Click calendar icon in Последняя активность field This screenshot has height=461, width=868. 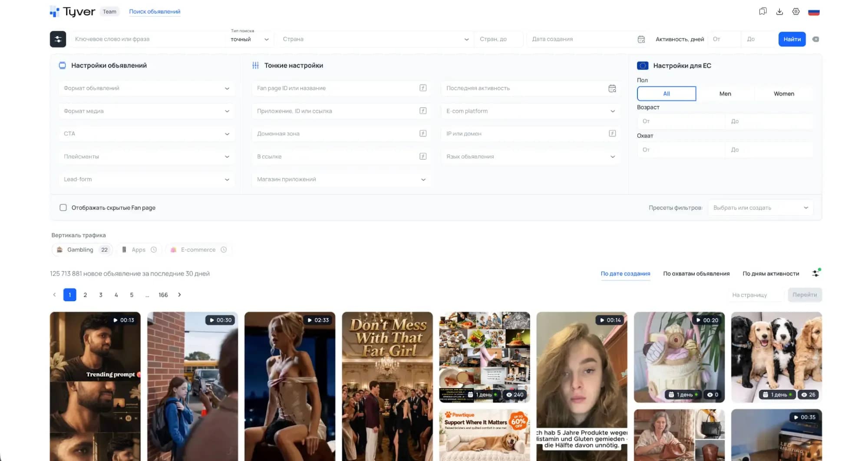pos(612,88)
